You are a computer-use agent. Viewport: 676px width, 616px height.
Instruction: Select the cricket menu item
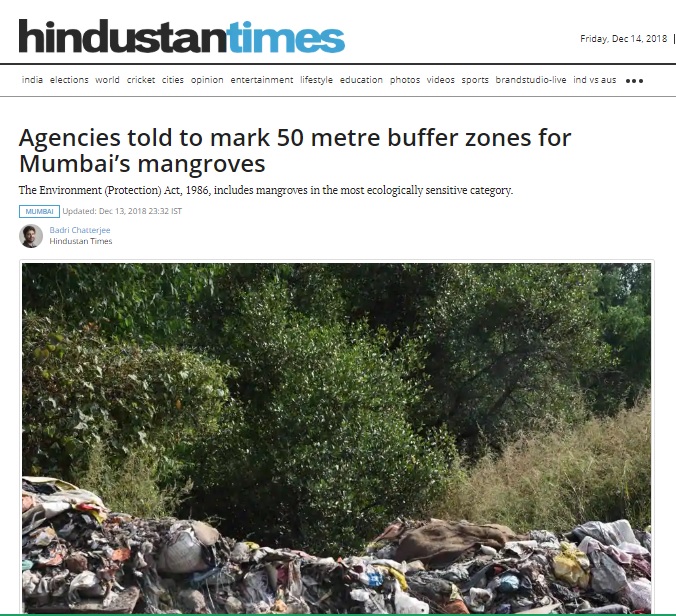click(141, 80)
